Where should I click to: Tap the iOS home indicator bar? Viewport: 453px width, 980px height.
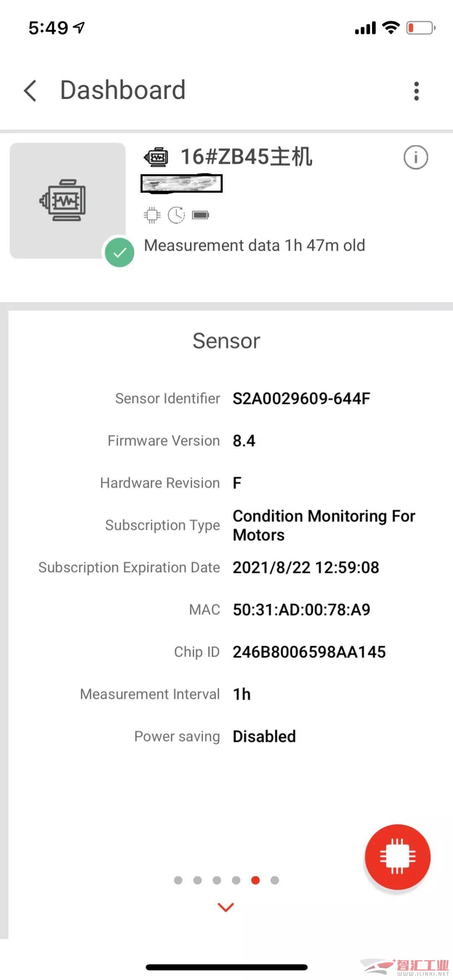tap(226, 967)
